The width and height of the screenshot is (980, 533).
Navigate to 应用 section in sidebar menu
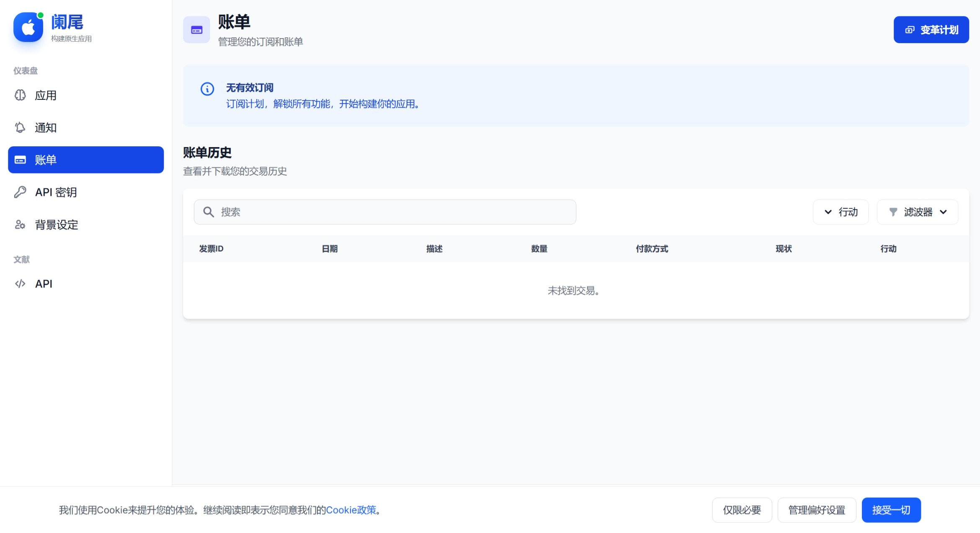47,95
